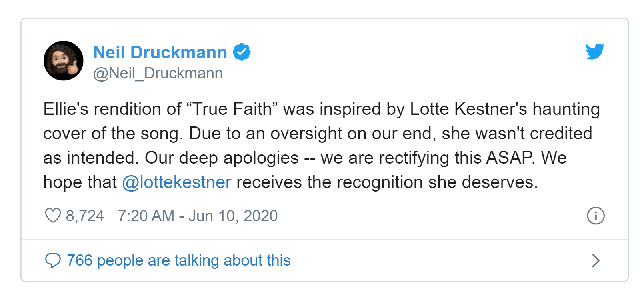Open "766 people are talking about this"
This screenshot has width=644, height=296.
178,260
